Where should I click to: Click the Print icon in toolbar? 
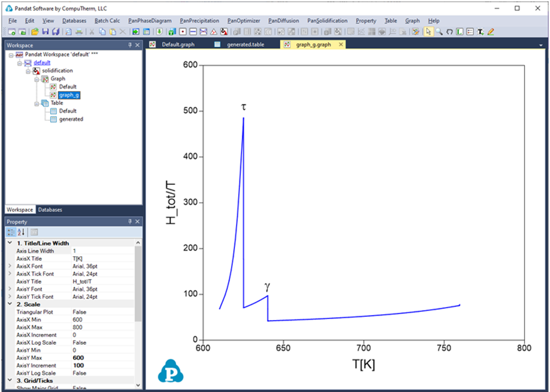[x=79, y=32]
